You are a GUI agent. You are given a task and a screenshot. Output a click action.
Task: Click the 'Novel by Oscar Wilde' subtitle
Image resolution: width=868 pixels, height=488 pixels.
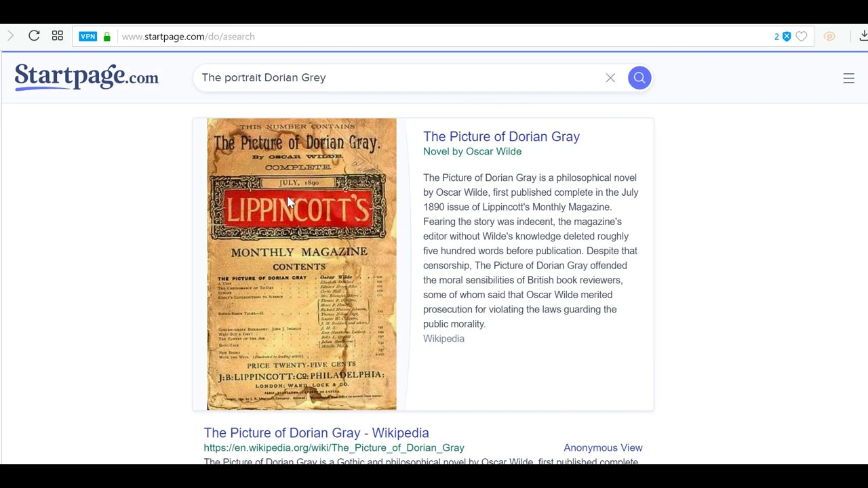[472, 151]
